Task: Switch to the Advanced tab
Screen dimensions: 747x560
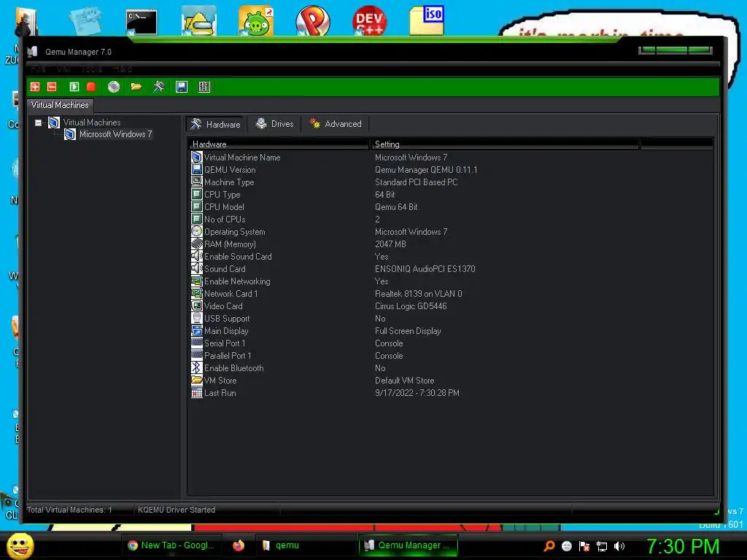Action: 336,124
